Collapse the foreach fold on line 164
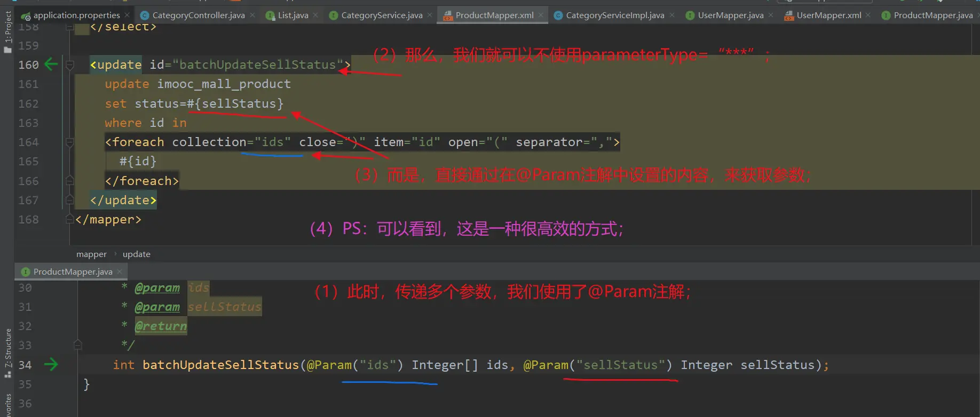This screenshot has width=980, height=417. click(69, 142)
